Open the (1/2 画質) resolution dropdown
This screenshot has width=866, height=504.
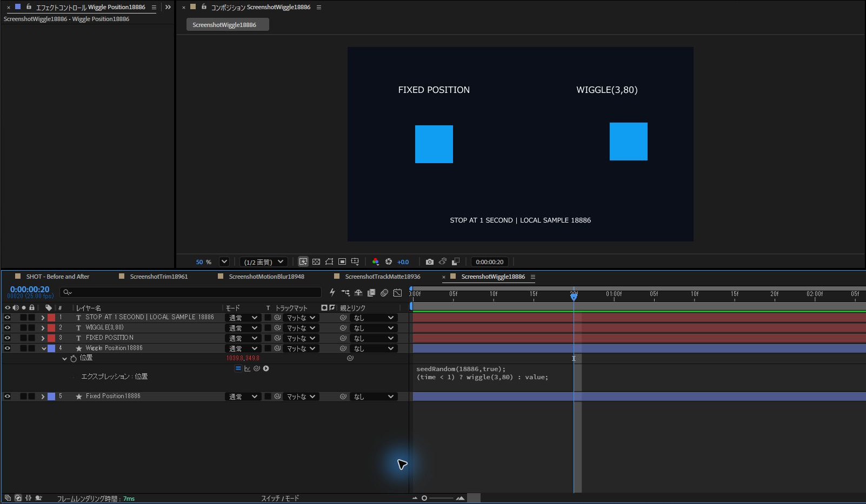(x=263, y=261)
